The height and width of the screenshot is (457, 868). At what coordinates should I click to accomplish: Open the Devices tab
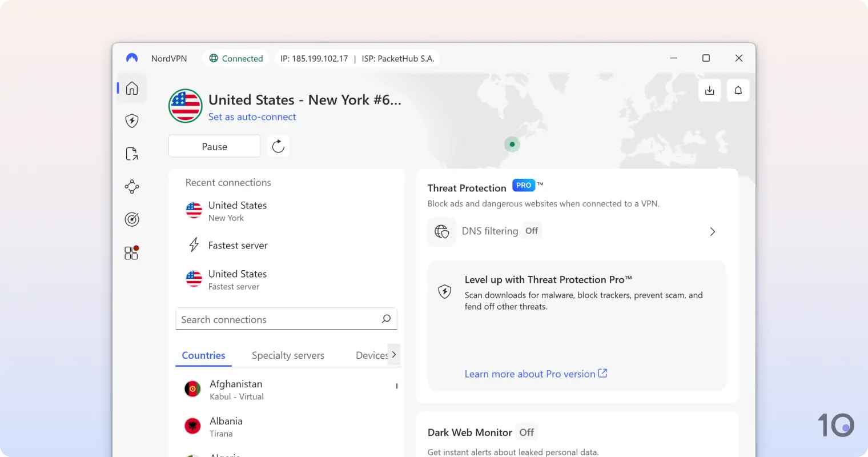371,355
